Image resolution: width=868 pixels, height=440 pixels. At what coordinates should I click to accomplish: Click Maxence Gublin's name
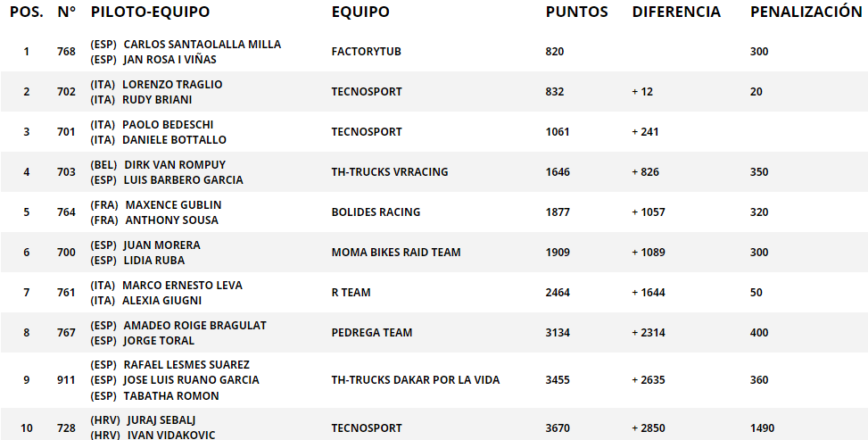(173, 205)
